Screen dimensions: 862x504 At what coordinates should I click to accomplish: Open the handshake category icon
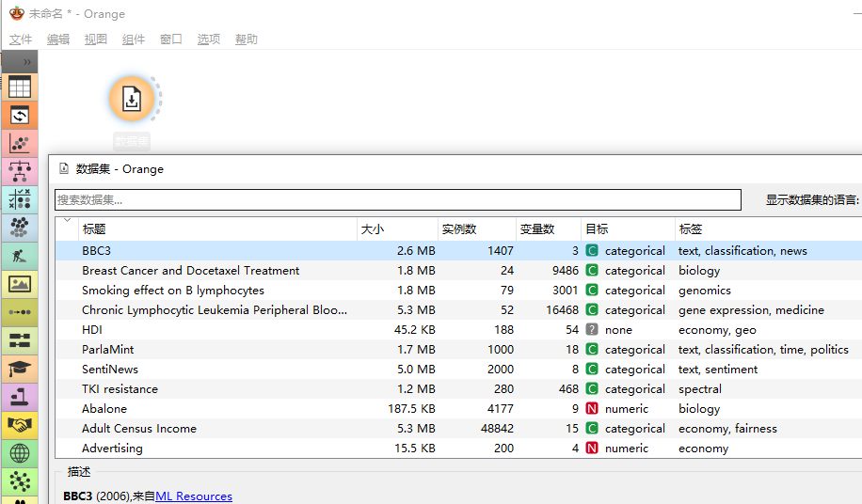coord(20,425)
